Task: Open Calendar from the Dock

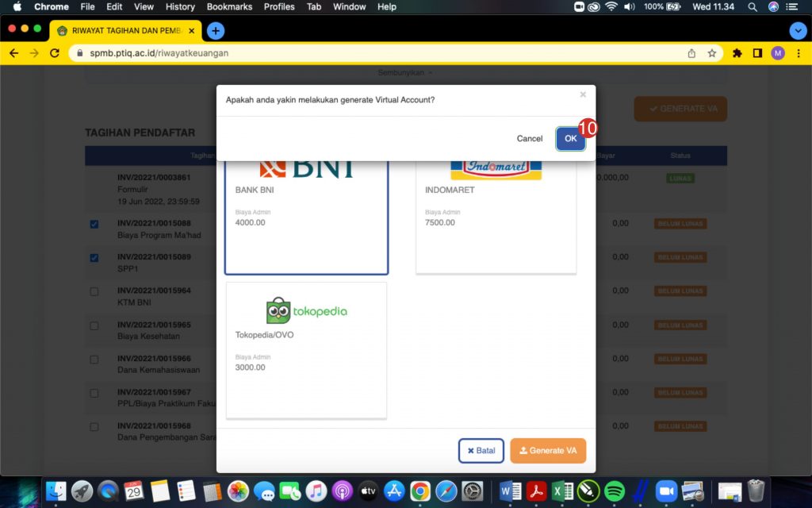Action: [x=134, y=491]
